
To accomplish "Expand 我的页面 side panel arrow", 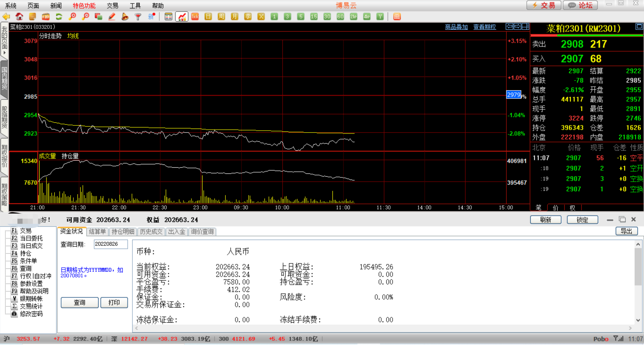I will click(x=4, y=53).
